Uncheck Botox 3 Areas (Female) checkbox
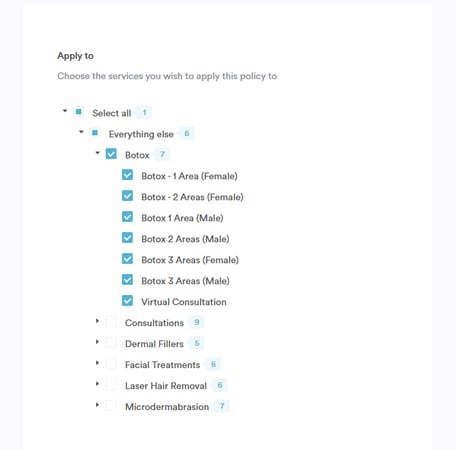This screenshot has height=450, width=456. click(x=127, y=259)
